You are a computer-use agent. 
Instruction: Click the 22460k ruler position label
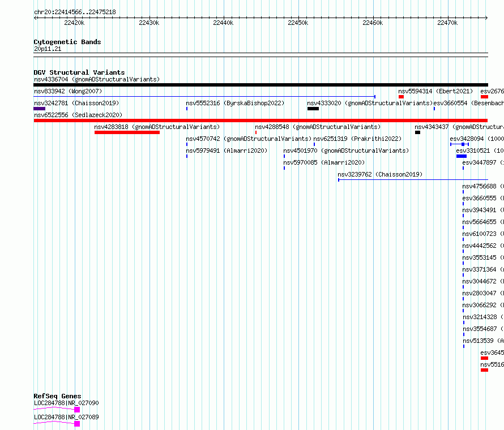[x=373, y=23]
